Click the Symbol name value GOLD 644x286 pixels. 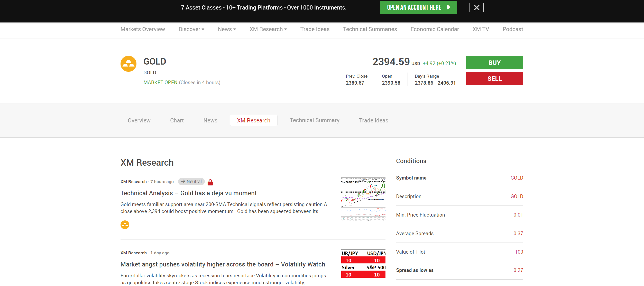click(x=517, y=178)
